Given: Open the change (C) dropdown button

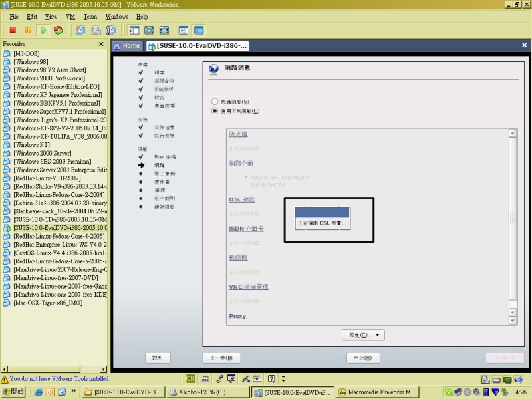Looking at the screenshot, I should click(363, 335).
